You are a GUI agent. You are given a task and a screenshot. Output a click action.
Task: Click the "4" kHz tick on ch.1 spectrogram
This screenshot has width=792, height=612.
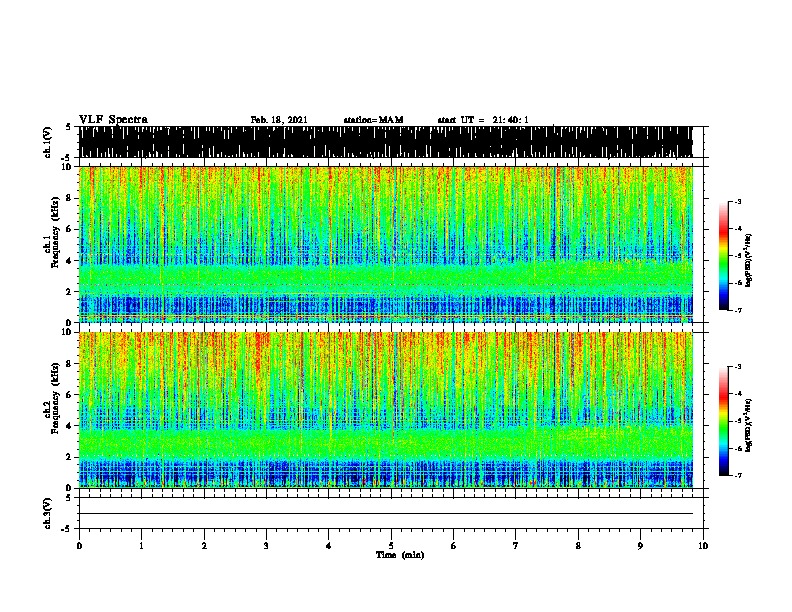coord(70,261)
